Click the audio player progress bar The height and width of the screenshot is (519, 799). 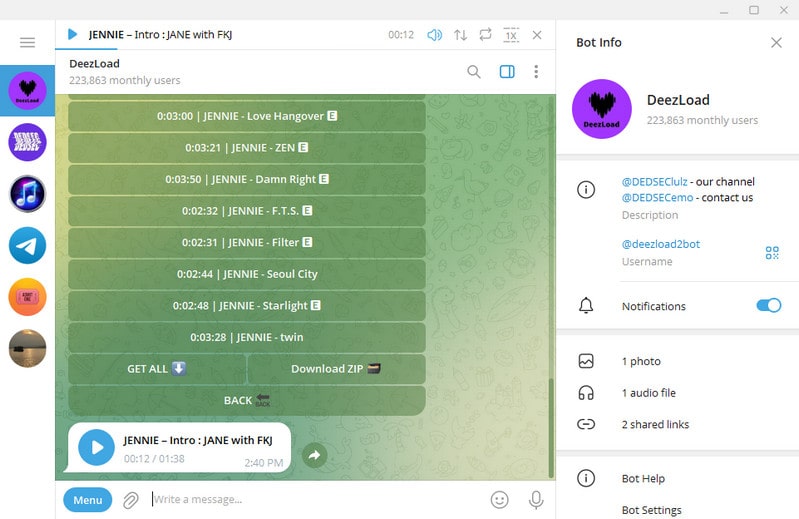pos(305,49)
